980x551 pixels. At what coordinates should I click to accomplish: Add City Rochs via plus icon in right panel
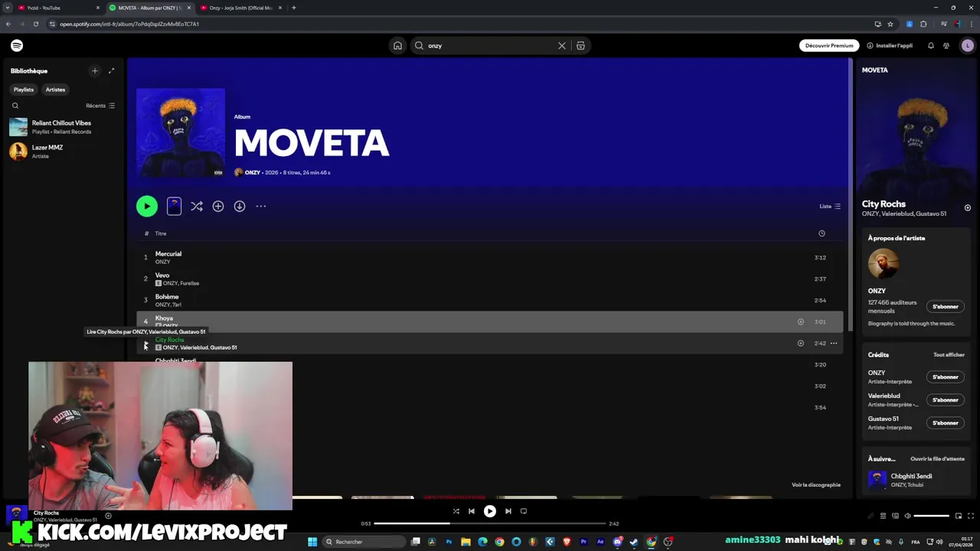point(968,208)
